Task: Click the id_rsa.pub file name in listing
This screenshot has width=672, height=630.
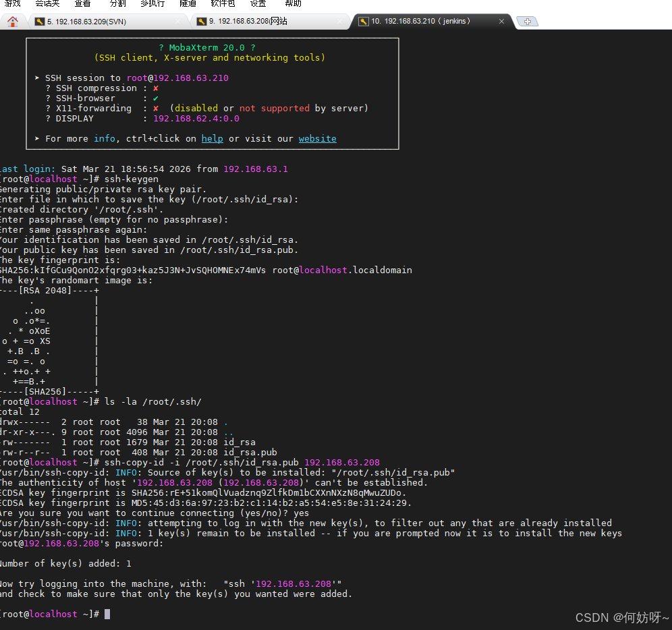Action: (x=250, y=453)
